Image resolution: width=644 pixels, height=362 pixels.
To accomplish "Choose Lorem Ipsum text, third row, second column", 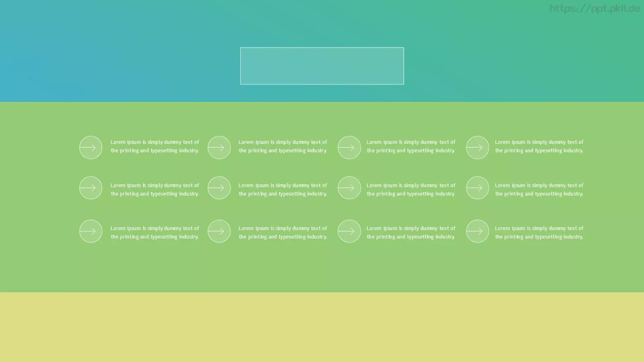I will click(283, 232).
